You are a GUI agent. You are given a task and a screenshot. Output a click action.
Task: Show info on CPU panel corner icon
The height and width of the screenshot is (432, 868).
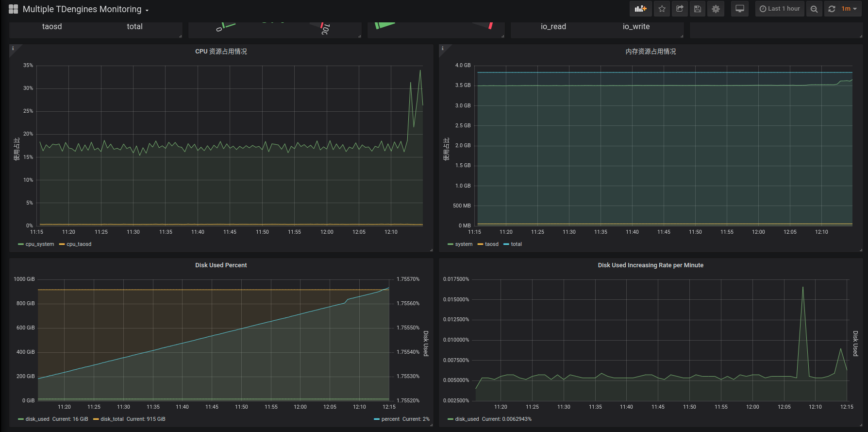tap(13, 48)
